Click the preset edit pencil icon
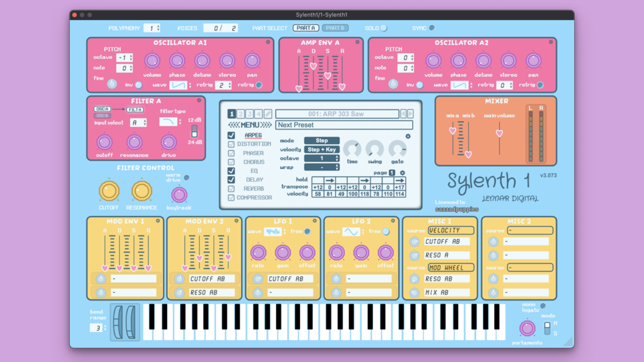The image size is (644, 362). 267,113
